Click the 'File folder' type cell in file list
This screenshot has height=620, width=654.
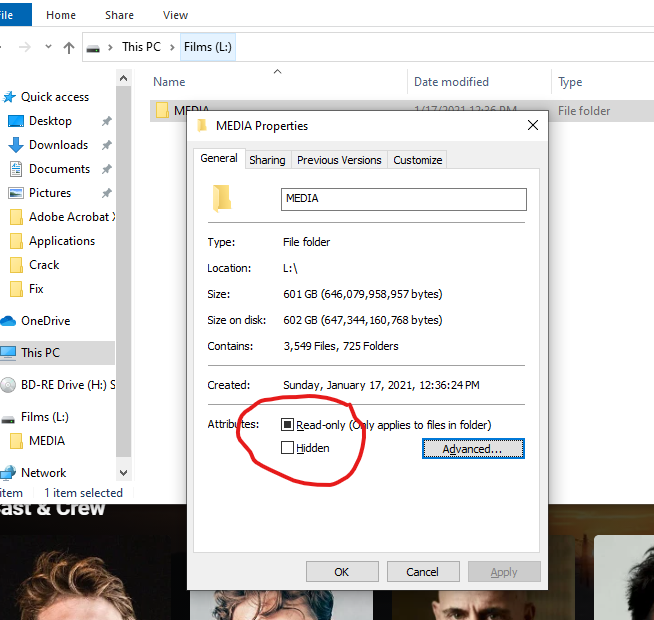pyautogui.click(x=584, y=111)
